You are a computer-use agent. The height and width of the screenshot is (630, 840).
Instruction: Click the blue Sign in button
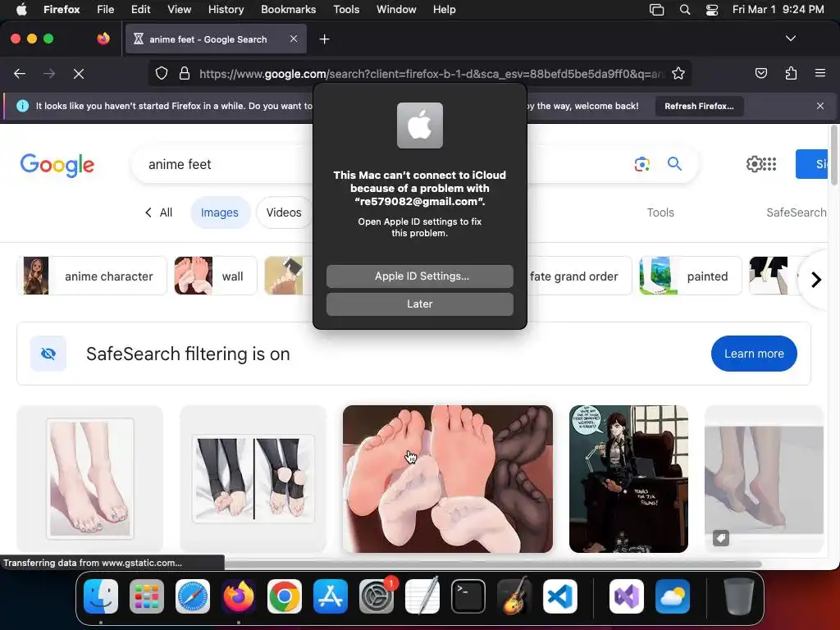[x=812, y=164]
